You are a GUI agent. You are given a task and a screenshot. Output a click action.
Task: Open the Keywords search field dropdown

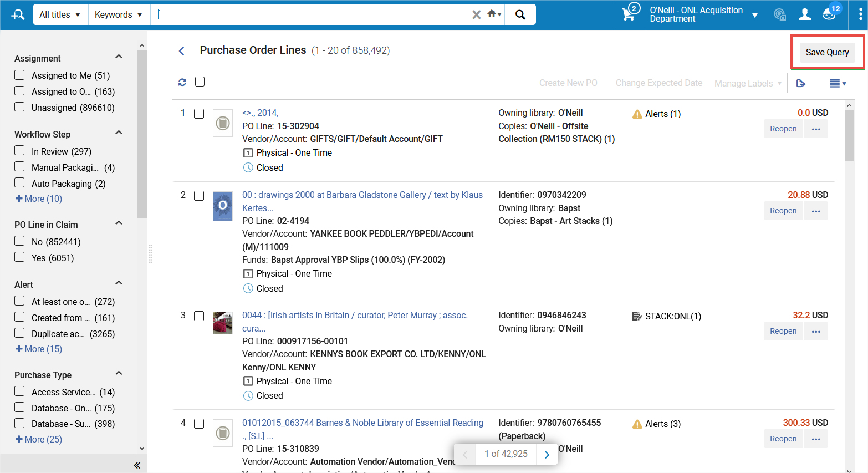(x=118, y=14)
